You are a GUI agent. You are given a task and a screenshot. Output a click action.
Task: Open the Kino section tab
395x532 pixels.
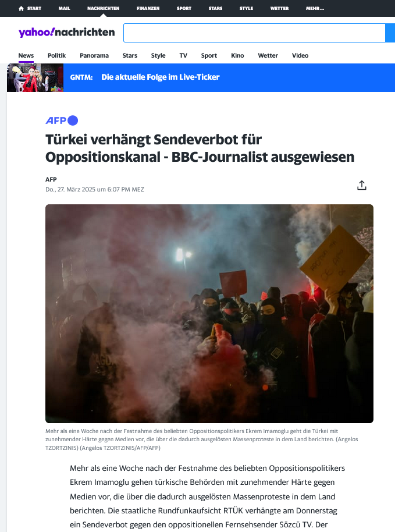[x=237, y=55]
